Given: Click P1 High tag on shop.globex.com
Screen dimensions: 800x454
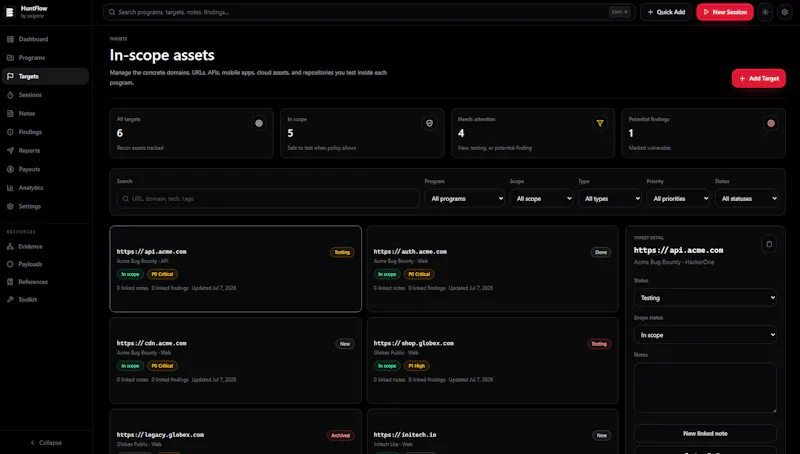Looking at the screenshot, I should tap(417, 366).
